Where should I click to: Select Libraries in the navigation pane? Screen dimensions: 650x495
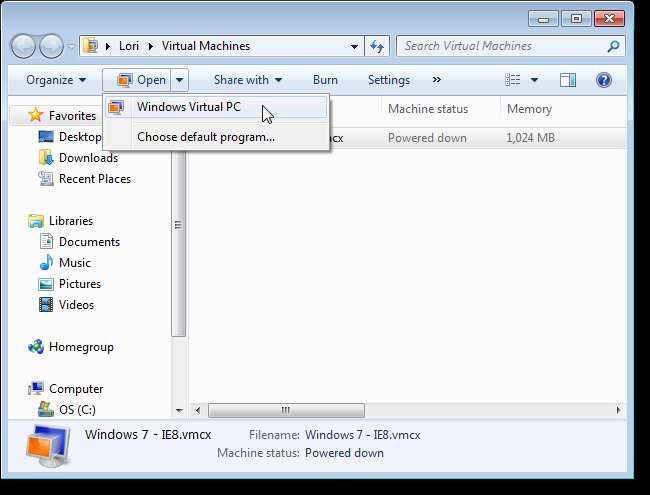pos(71,221)
